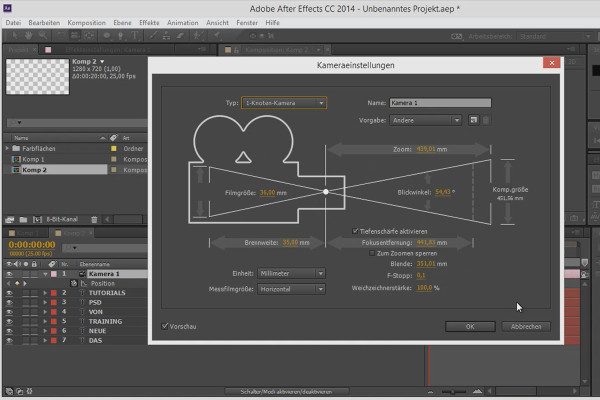Viewport: 600px width, 400px height.
Task: Open the Effekte menu
Action: tap(149, 23)
